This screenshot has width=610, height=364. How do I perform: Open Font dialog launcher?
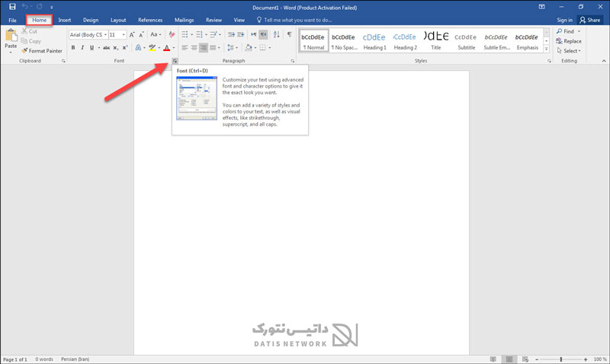click(175, 61)
